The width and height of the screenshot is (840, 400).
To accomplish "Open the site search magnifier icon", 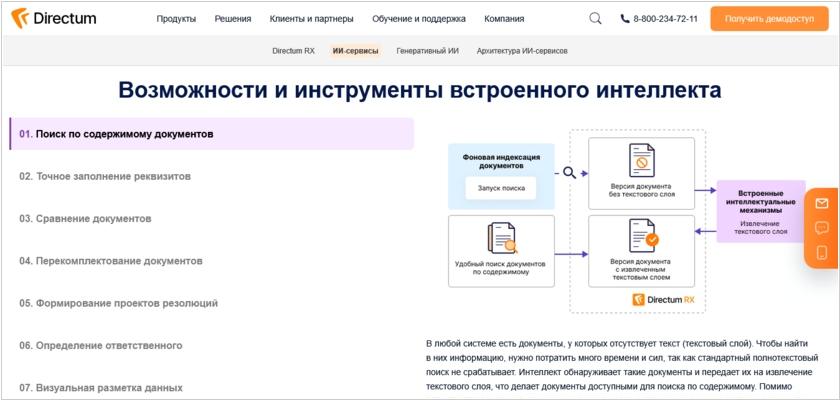I will tap(595, 18).
